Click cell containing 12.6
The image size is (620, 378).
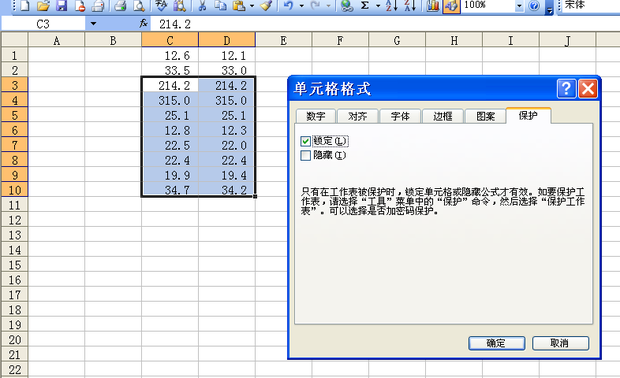170,55
